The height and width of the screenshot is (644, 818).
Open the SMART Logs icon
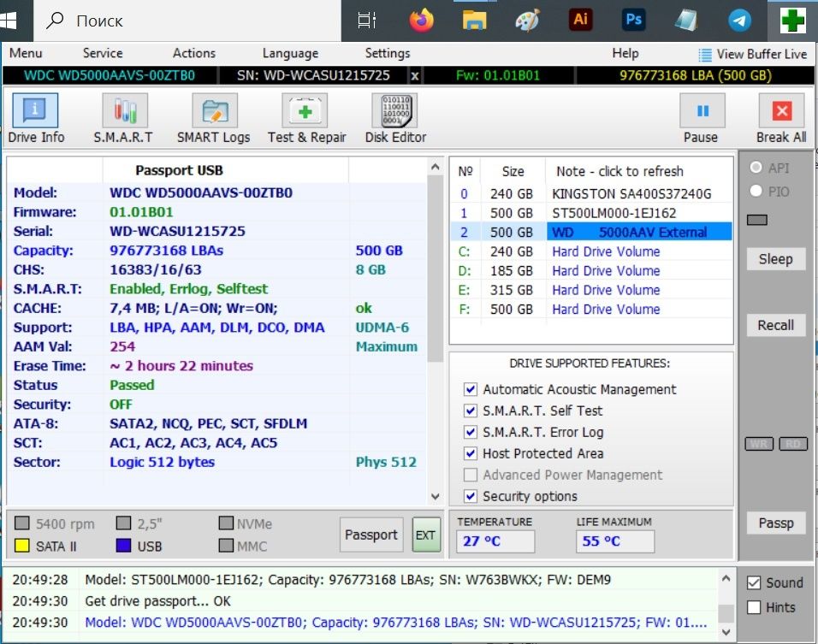click(x=215, y=110)
